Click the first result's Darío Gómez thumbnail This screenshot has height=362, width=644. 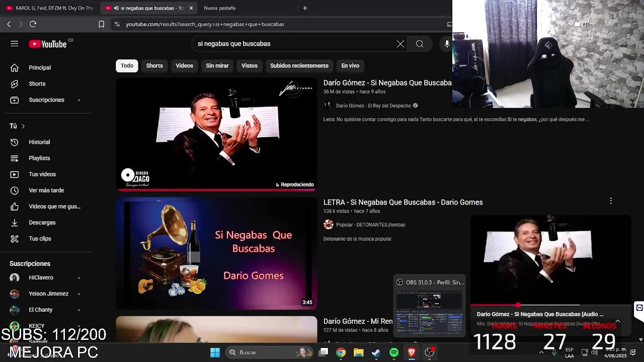tap(217, 134)
